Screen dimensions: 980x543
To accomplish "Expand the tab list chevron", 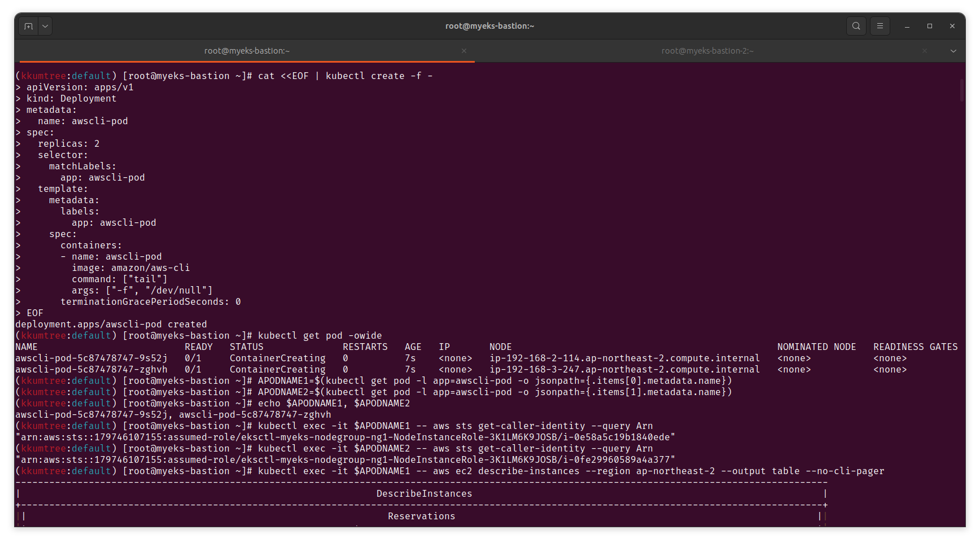I will coord(953,51).
